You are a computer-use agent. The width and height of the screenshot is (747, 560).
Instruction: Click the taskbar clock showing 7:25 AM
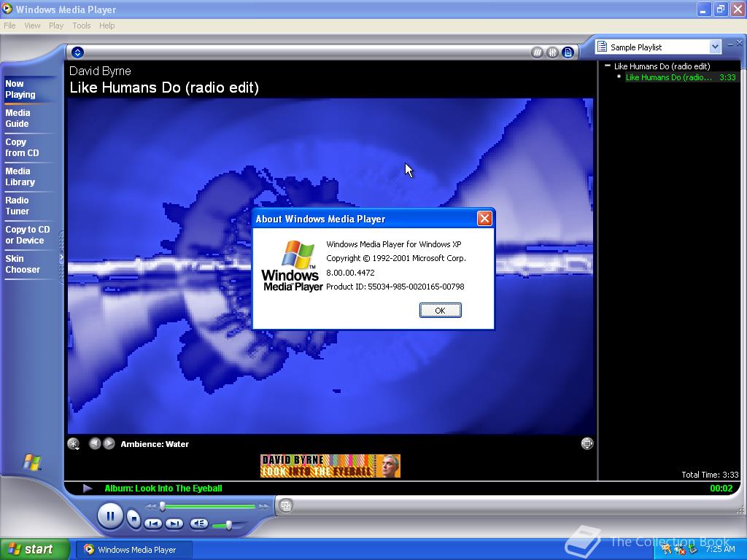(720, 549)
